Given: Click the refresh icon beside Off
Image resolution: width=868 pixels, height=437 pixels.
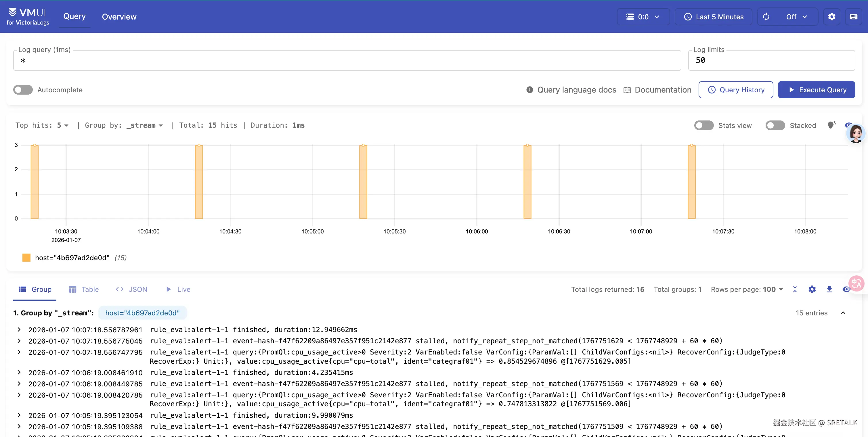Looking at the screenshot, I should click(766, 17).
